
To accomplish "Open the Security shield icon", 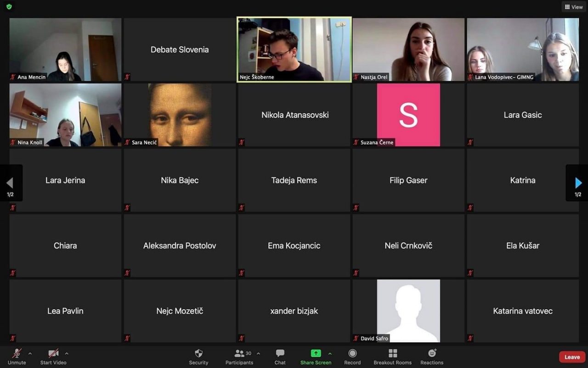I will (x=198, y=353).
